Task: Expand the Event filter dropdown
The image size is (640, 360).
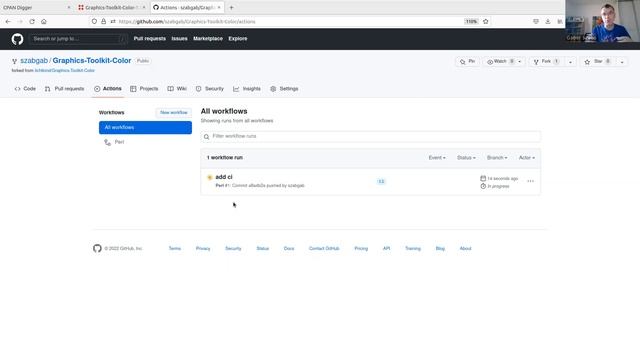Action: pos(437,158)
